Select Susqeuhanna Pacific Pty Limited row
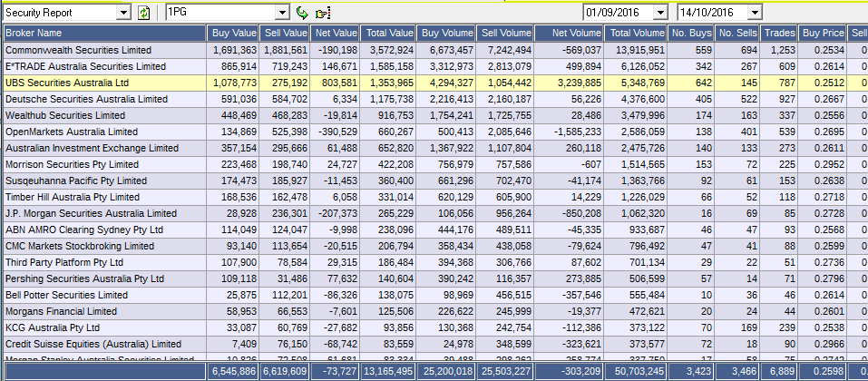Image resolution: width=868 pixels, height=381 pixels. click(434, 181)
